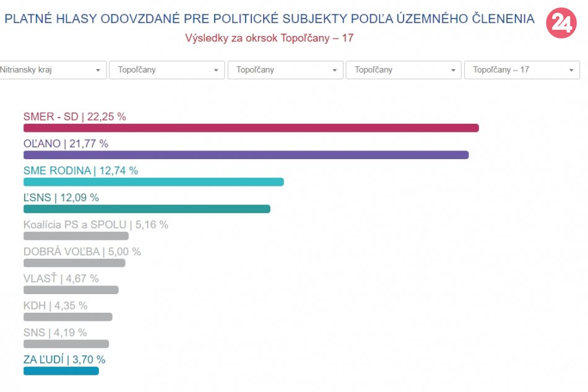Click the red 24 logo icon
Image resolution: width=588 pixels, height=392 pixels.
[x=561, y=24]
